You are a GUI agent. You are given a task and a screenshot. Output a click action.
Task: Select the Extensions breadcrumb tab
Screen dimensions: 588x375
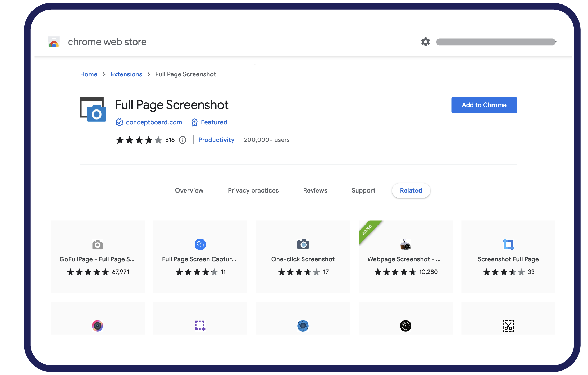[126, 75]
